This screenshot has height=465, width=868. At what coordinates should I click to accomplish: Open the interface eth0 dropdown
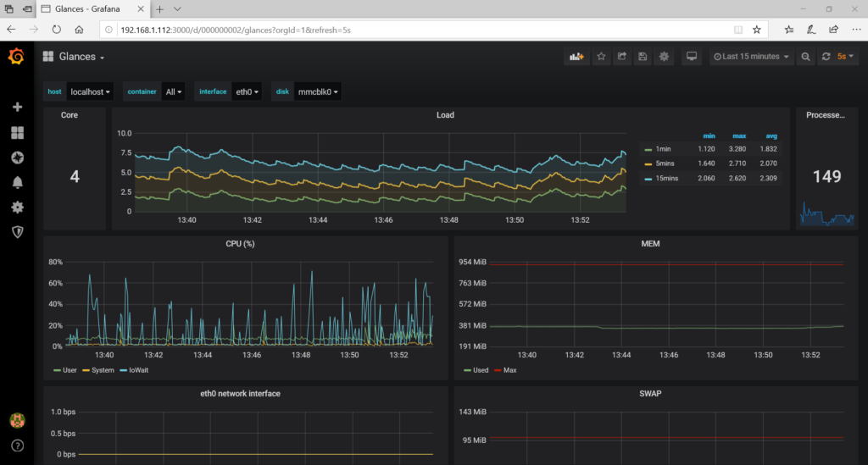(x=247, y=91)
